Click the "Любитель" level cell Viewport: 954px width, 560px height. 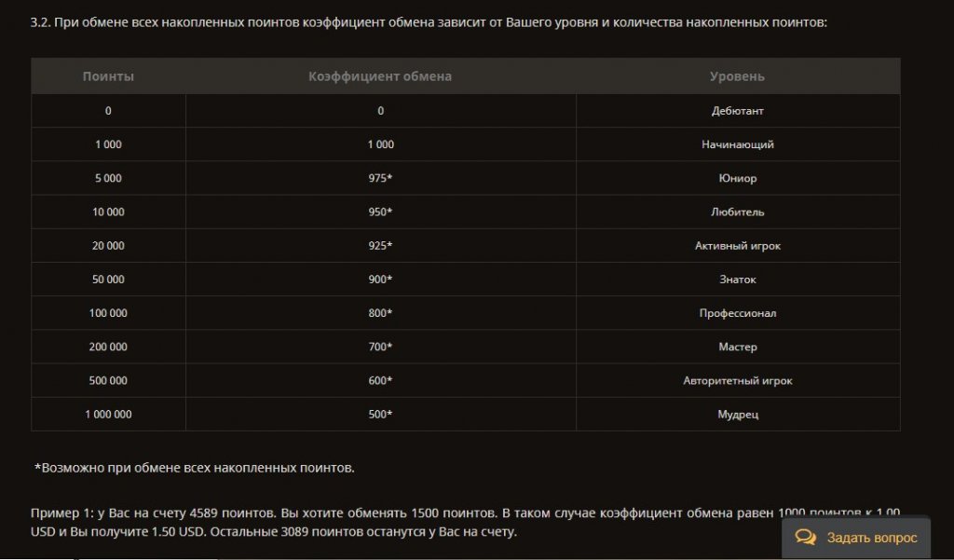click(x=738, y=212)
